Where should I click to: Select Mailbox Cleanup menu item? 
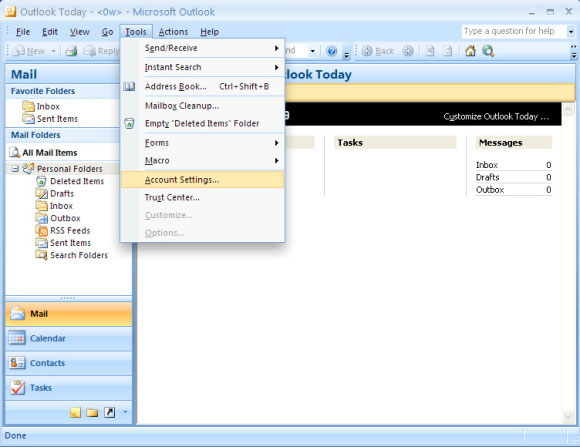click(202, 106)
